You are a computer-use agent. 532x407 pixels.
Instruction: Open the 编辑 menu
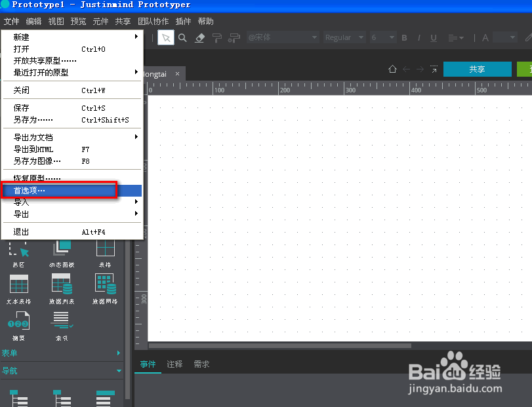[x=33, y=22]
